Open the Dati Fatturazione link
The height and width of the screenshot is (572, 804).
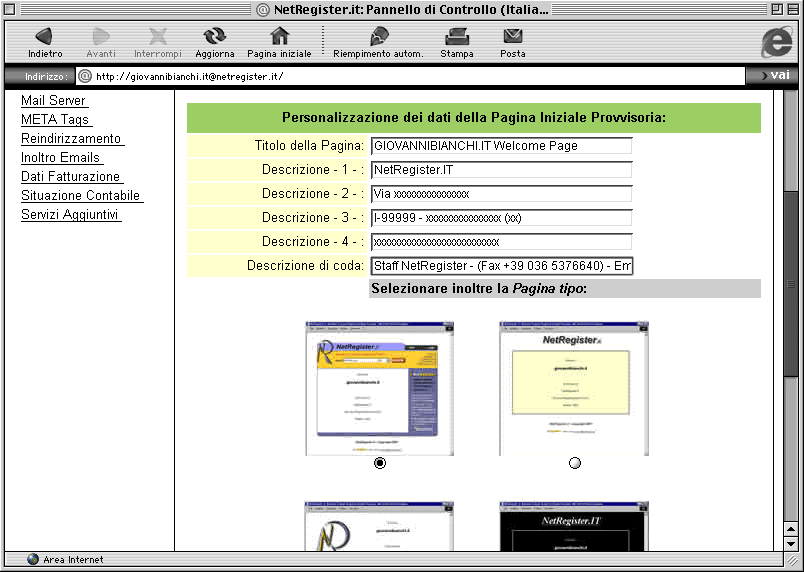(72, 176)
